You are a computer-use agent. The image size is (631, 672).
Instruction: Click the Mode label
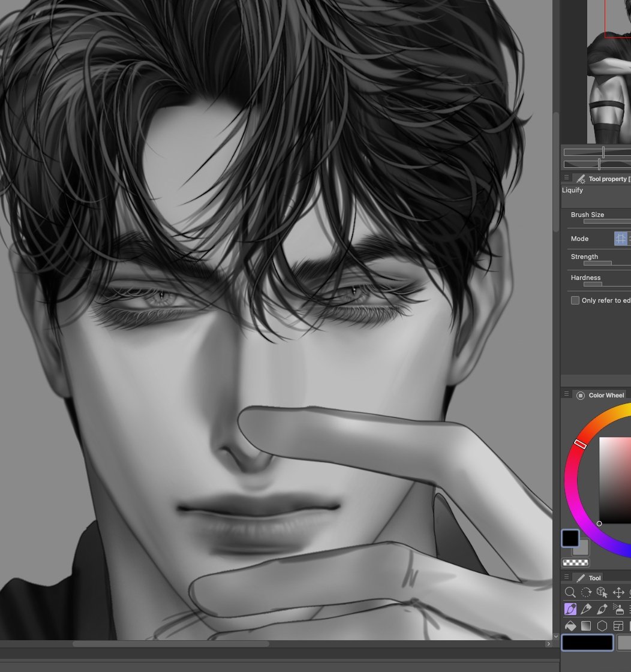[x=579, y=239]
